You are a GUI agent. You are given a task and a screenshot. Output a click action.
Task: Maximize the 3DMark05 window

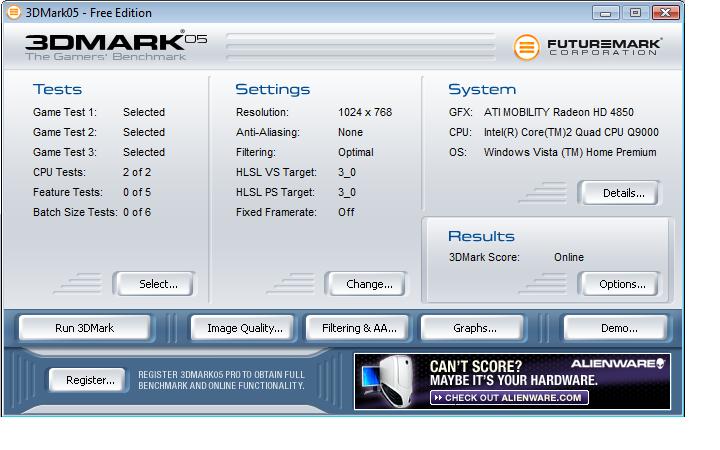point(635,12)
